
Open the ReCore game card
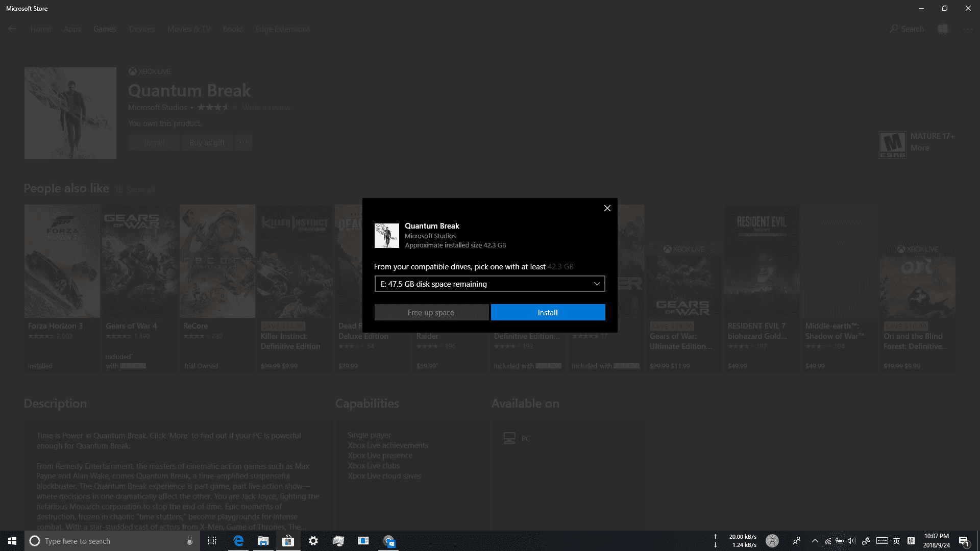(217, 289)
